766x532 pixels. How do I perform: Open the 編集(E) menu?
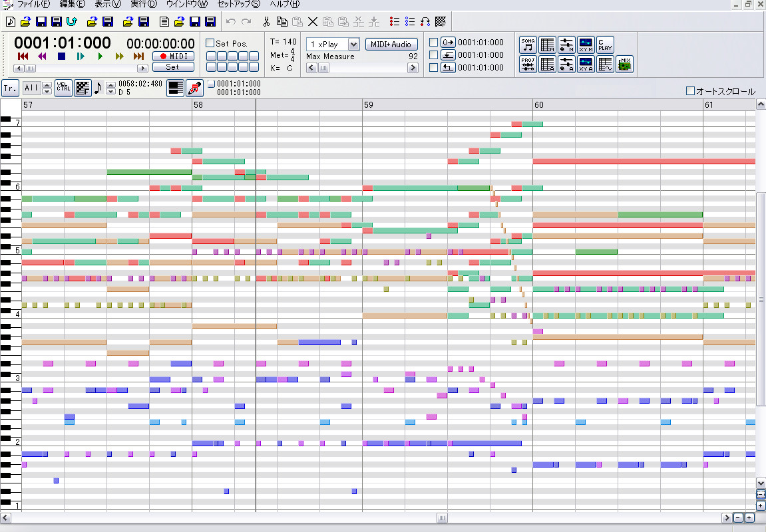(73, 4)
